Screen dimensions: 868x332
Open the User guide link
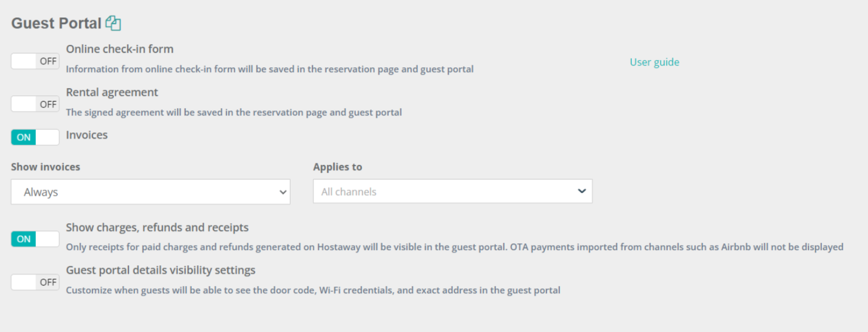point(654,62)
